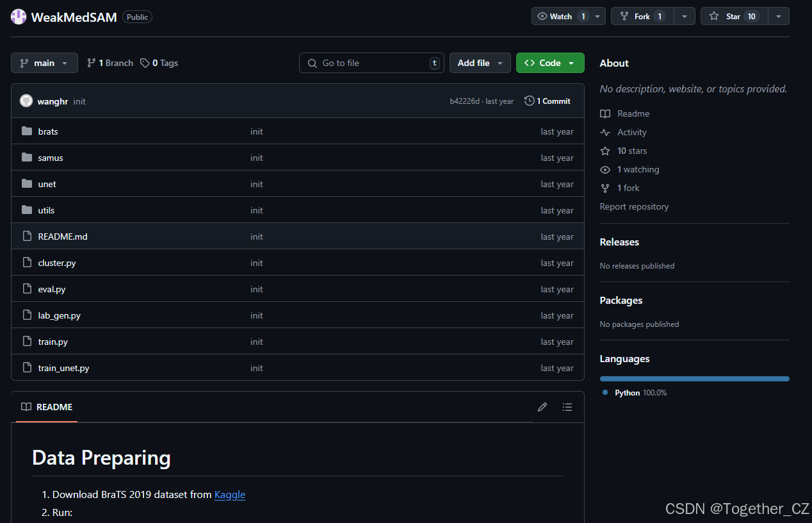Open the README outline list icon

point(567,407)
